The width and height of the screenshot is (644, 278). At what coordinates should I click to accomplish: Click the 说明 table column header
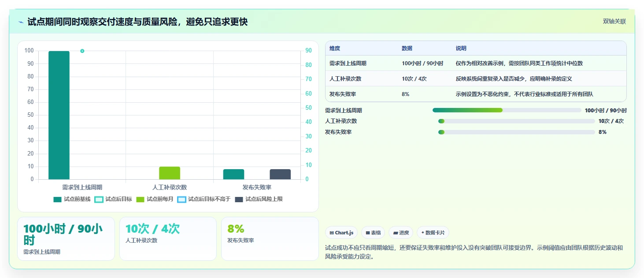(461, 48)
